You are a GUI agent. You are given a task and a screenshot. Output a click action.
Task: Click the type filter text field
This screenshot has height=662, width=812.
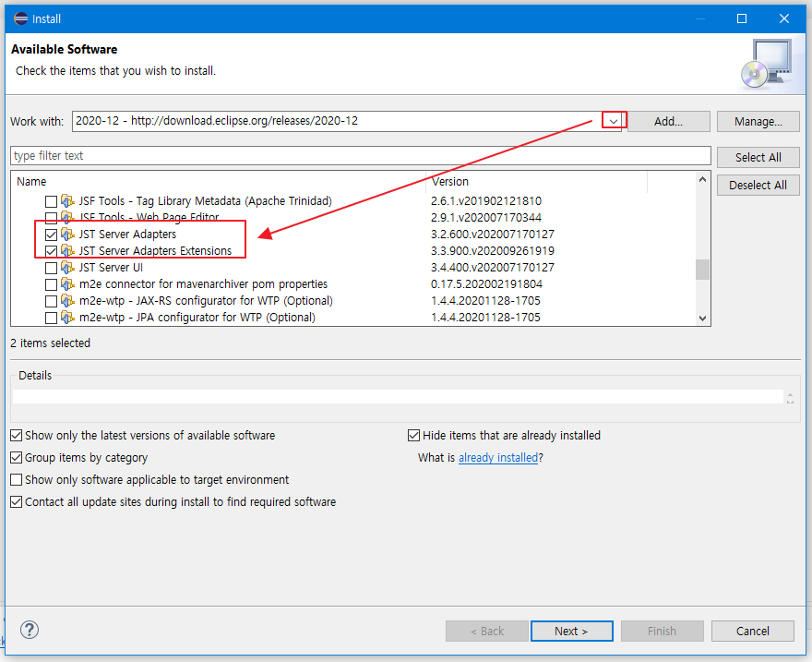point(361,155)
